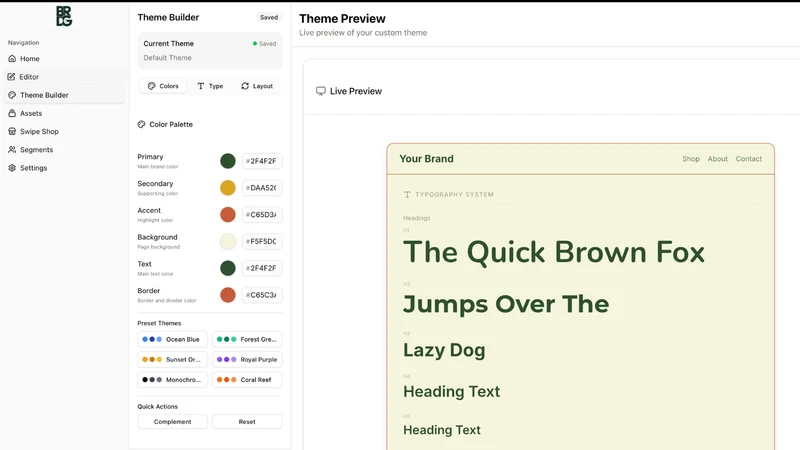The width and height of the screenshot is (800, 450).
Task: Click the 'Quick Actions' label
Action: pos(158,407)
